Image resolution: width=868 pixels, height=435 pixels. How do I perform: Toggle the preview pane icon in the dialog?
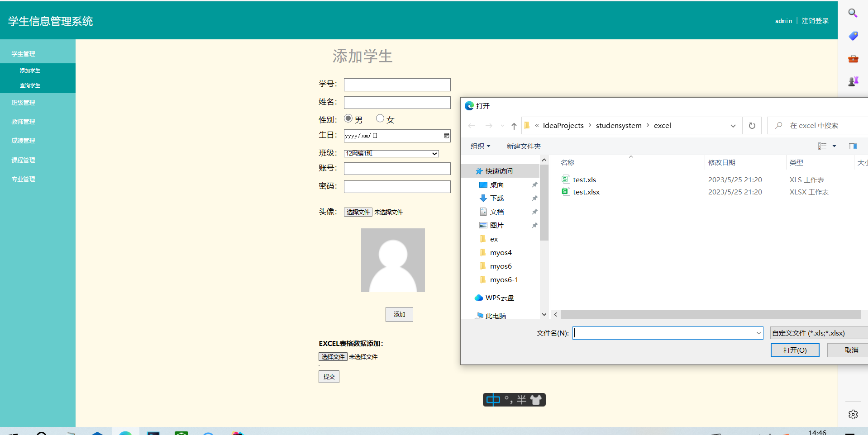tap(853, 146)
